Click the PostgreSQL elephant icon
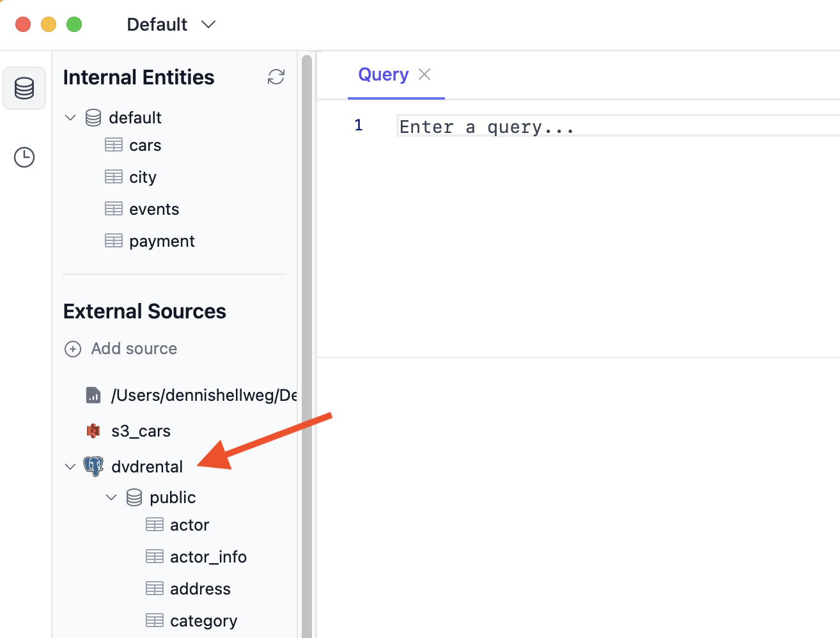Viewport: 840px width, 638px height. (x=93, y=467)
